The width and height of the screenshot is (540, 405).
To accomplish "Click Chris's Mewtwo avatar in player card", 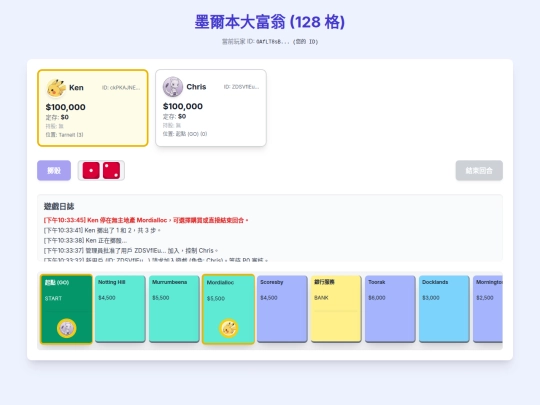I will click(x=173, y=87).
